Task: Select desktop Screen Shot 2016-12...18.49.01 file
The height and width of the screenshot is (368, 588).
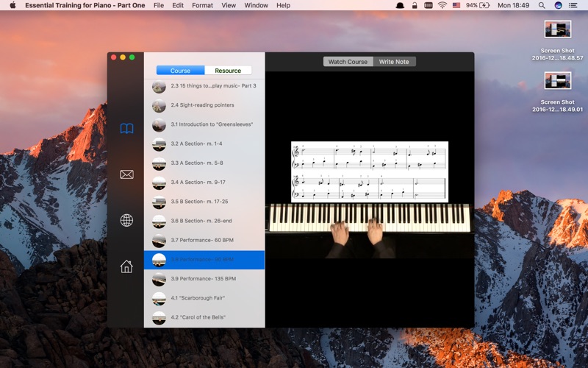Action: [558, 92]
